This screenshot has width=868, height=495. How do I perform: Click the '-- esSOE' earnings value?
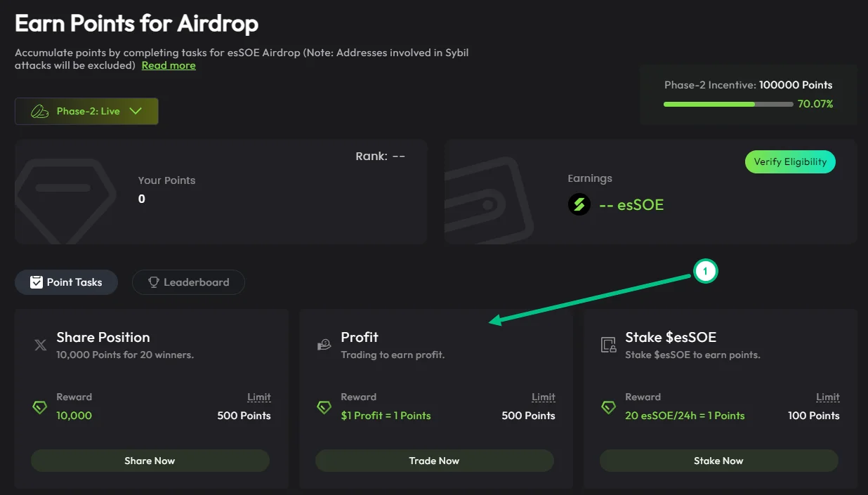(631, 205)
